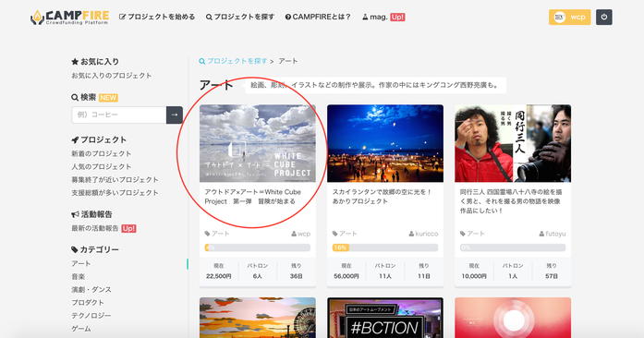This screenshot has height=338, width=644.
Task: Open 募集終了が近いプロジェクト link
Action: (115, 180)
